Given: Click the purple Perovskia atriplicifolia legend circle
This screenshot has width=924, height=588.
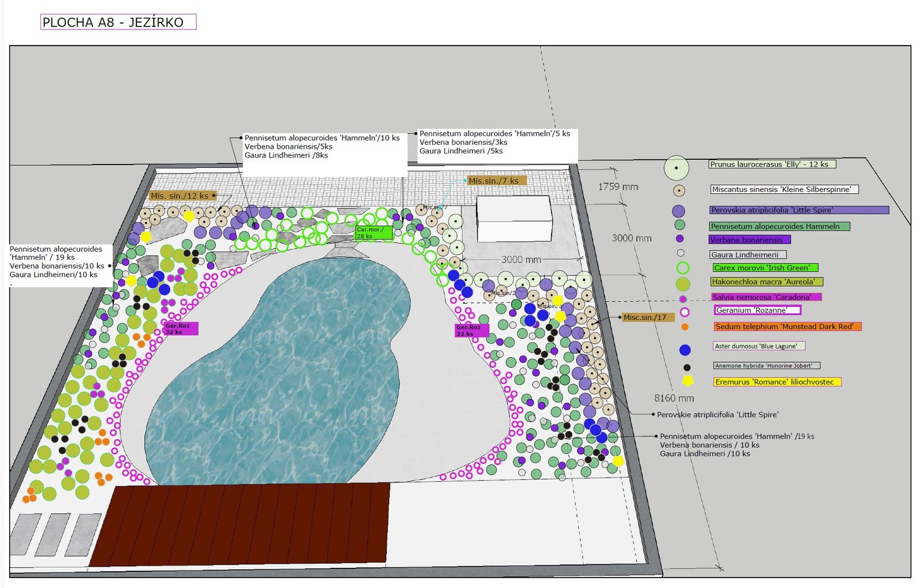Looking at the screenshot, I should pos(679,211).
